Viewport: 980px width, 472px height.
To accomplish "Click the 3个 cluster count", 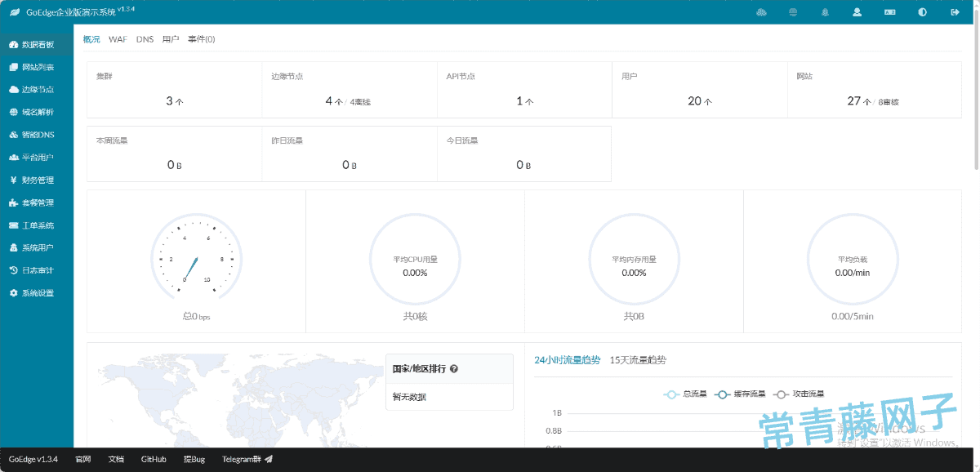I will pyautogui.click(x=174, y=101).
